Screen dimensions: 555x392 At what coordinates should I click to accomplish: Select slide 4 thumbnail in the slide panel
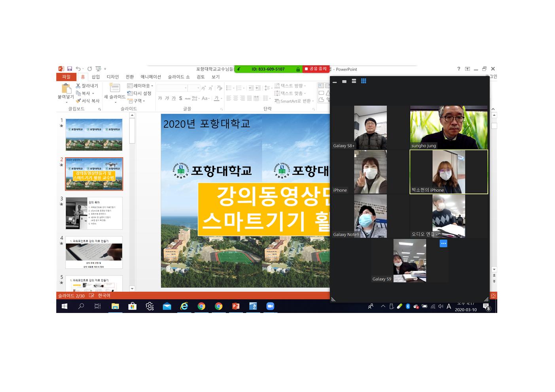pos(94,253)
